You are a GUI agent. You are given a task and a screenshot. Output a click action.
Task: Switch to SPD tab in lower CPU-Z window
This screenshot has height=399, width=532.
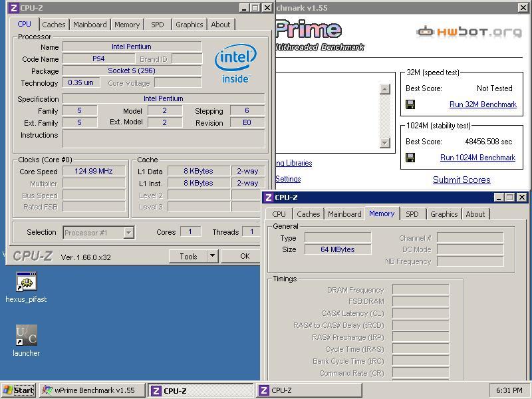(x=412, y=214)
